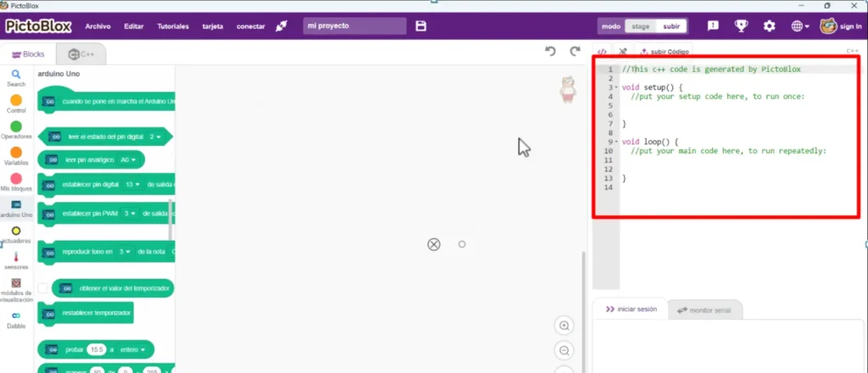
Task: Zoom in on the block workspace
Action: pyautogui.click(x=564, y=326)
